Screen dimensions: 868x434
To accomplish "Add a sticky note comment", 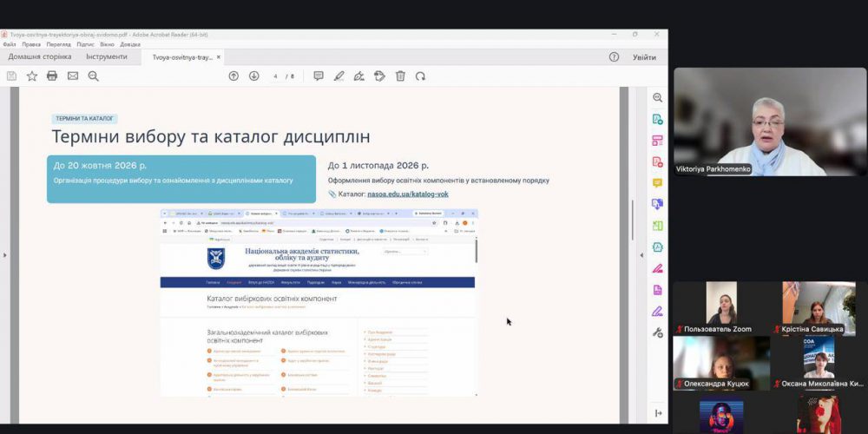I will (319, 76).
